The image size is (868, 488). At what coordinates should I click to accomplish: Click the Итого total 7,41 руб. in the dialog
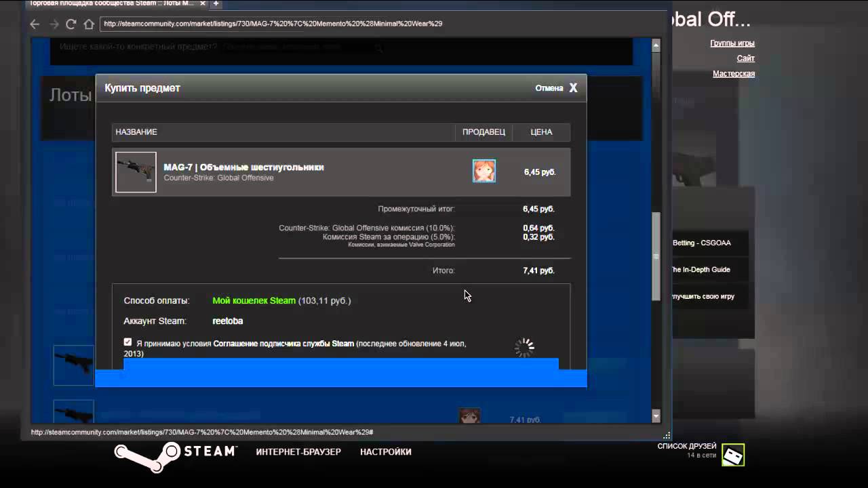(539, 270)
